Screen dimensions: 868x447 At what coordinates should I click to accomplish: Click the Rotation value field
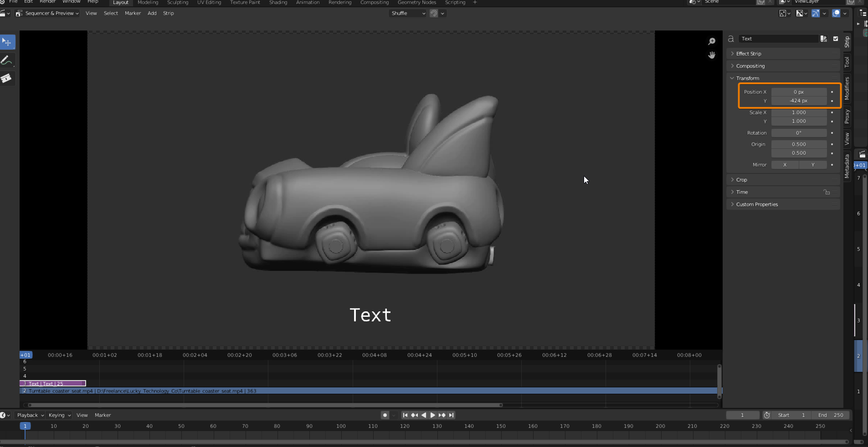798,133
